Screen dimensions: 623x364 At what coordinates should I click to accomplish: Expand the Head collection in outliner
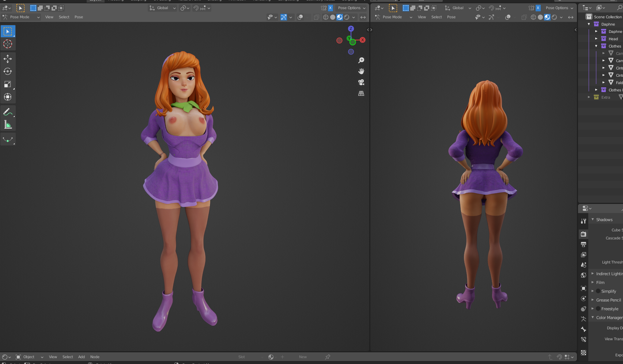click(x=596, y=39)
